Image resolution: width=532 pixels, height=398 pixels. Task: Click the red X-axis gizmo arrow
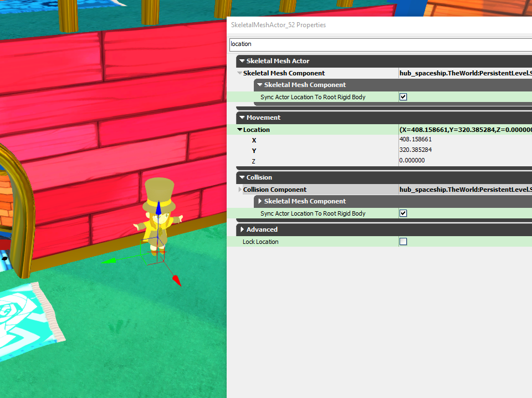[x=177, y=280]
